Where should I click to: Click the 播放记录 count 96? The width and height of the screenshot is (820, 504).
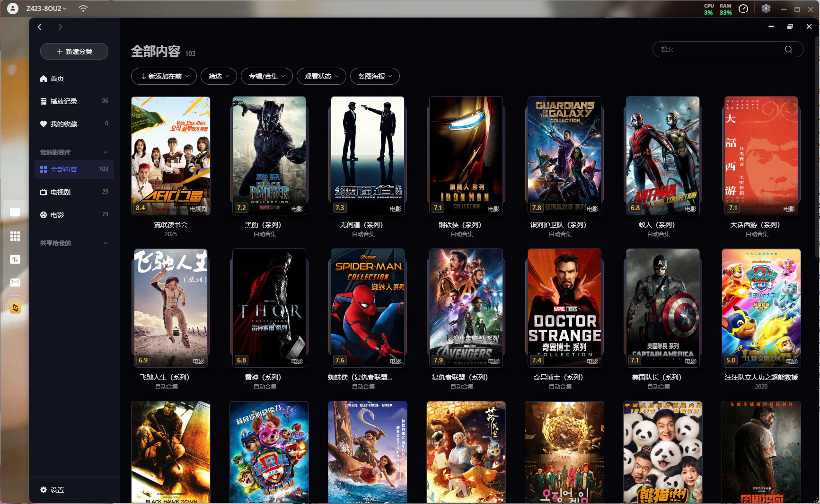pos(105,101)
